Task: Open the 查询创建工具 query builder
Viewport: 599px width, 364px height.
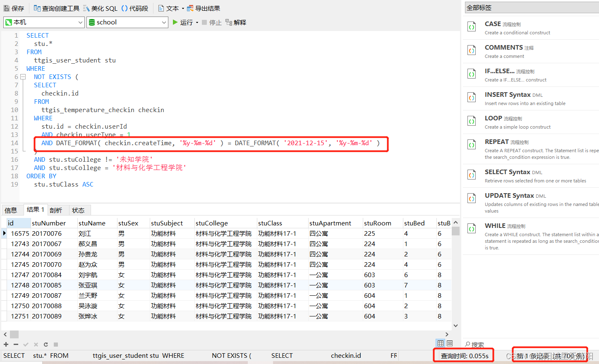Action: (x=56, y=8)
